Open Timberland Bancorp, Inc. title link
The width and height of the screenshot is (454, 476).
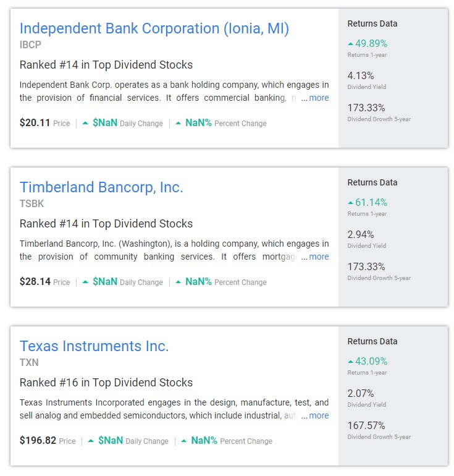click(101, 187)
